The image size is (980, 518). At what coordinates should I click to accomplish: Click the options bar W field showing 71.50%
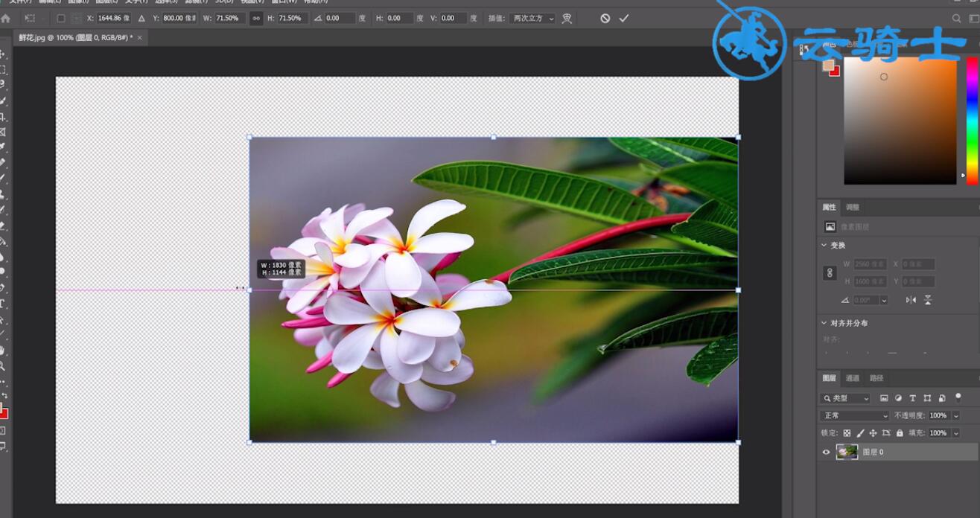pyautogui.click(x=230, y=18)
